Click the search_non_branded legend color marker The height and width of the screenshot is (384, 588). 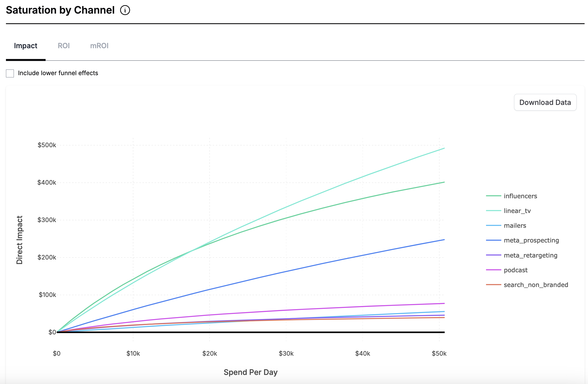[493, 284]
